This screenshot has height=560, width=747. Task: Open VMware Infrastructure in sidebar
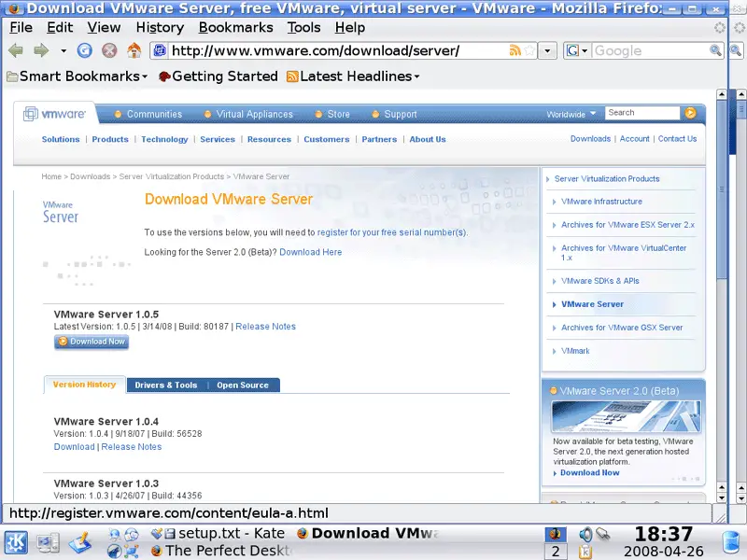click(x=601, y=202)
